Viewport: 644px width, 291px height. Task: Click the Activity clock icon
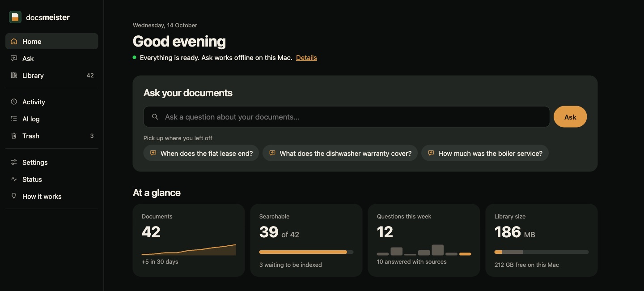tap(14, 102)
